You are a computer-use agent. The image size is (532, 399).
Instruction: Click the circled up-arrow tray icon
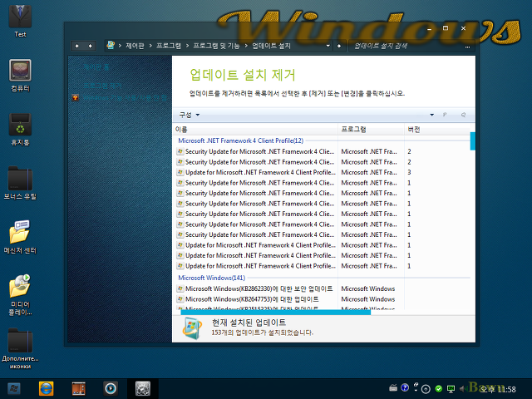(x=426, y=389)
